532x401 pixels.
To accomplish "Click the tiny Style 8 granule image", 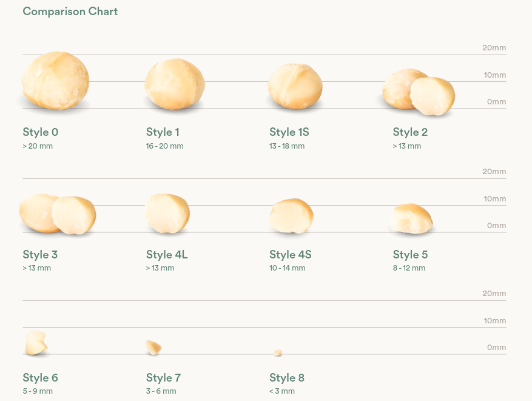I will [x=278, y=352].
